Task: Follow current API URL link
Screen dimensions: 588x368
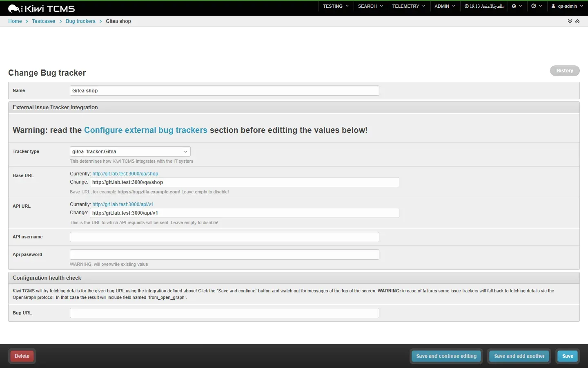Action: coord(123,204)
